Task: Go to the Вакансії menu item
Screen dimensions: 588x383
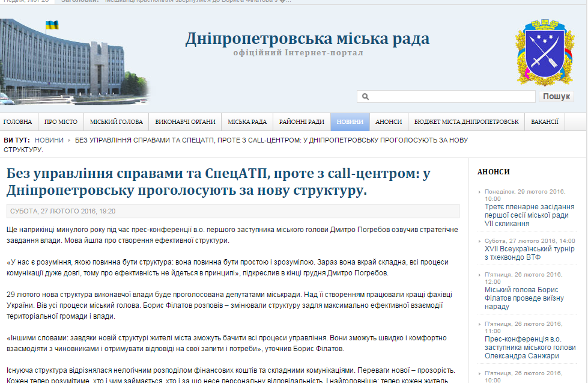Action: pyautogui.click(x=545, y=121)
